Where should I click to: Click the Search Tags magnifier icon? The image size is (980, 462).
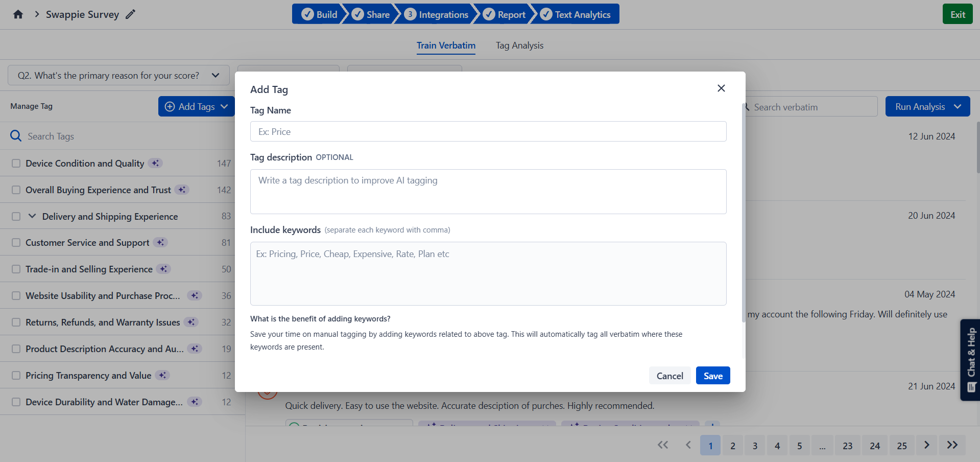pyautogui.click(x=16, y=136)
